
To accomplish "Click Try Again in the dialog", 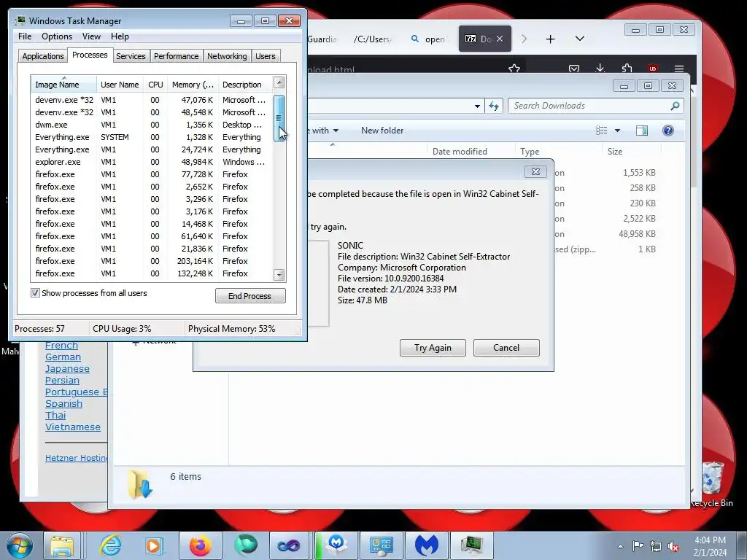I will pyautogui.click(x=433, y=348).
